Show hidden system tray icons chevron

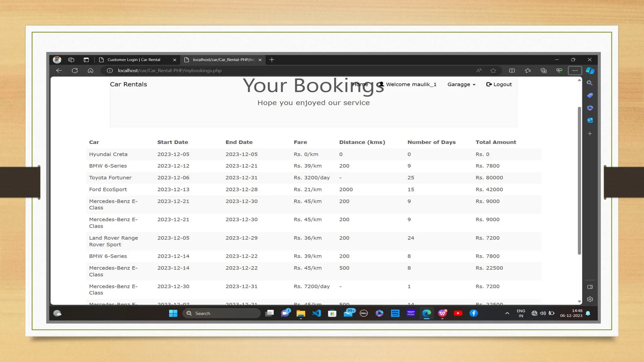507,313
